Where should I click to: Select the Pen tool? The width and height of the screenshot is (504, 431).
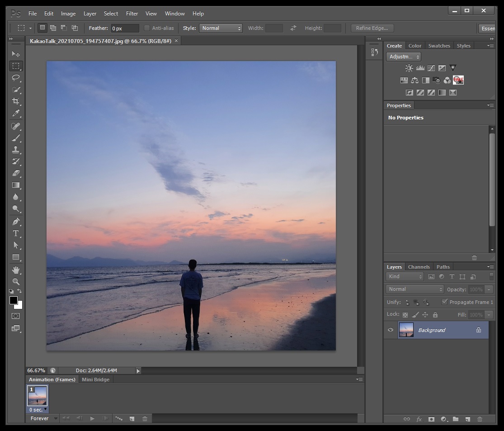click(x=15, y=222)
